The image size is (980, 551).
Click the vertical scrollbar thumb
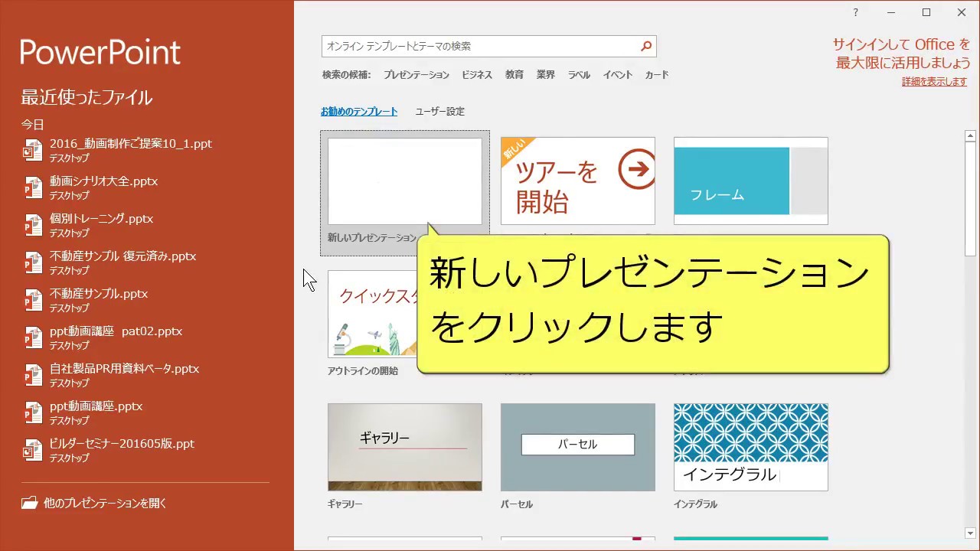(970, 199)
